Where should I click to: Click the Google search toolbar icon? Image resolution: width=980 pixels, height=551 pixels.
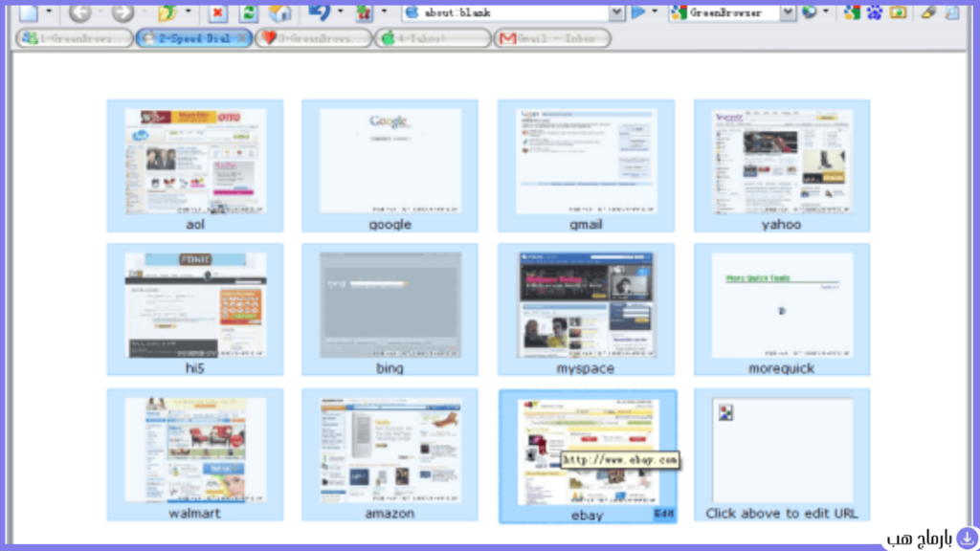(x=852, y=11)
